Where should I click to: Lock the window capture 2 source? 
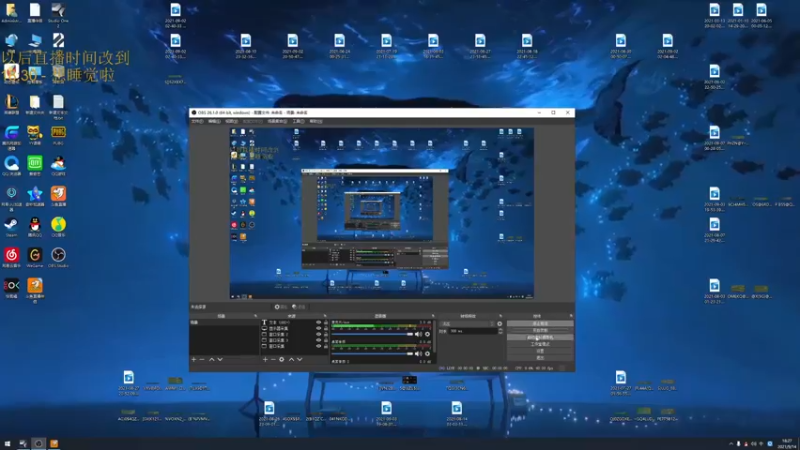pyautogui.click(x=326, y=334)
